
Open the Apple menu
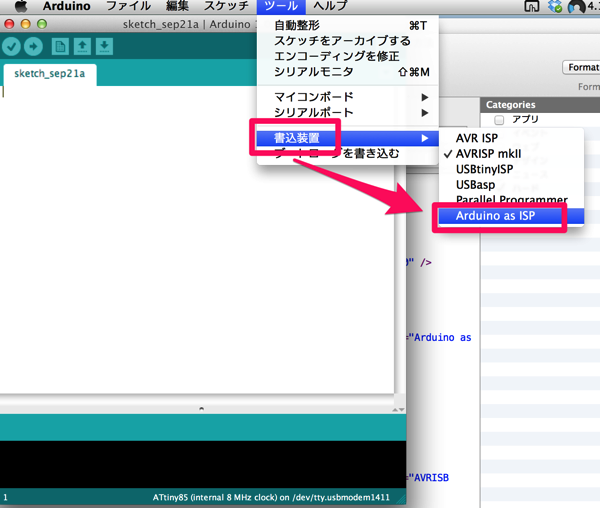pos(21,6)
